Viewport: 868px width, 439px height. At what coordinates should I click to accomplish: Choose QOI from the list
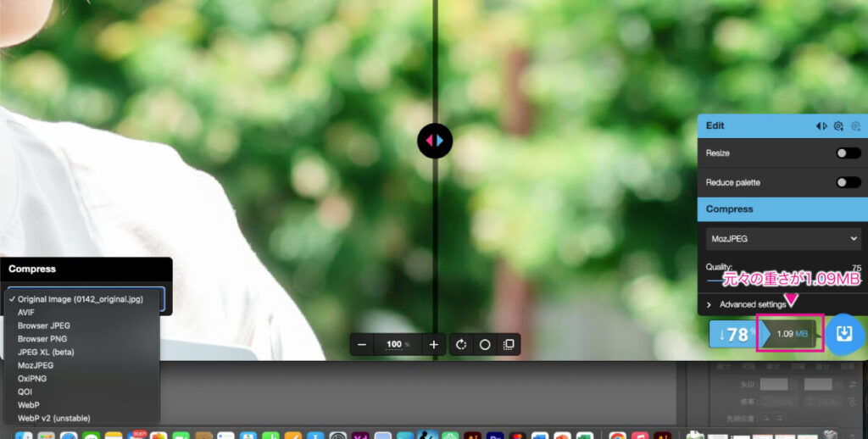pos(25,392)
